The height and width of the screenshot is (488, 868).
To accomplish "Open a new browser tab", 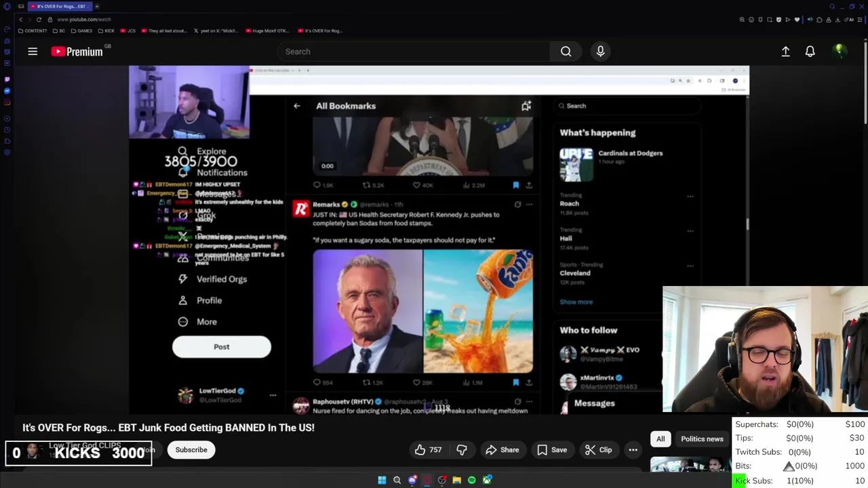I will point(97,6).
